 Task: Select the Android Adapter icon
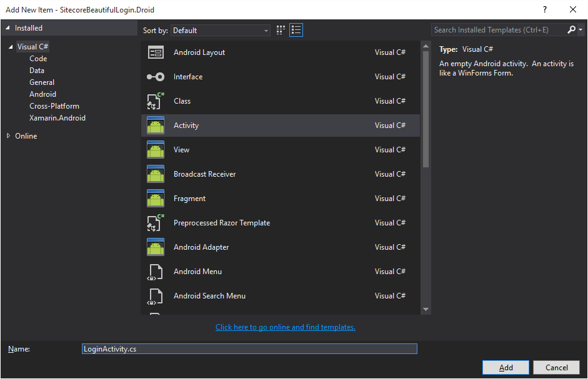[x=156, y=247]
